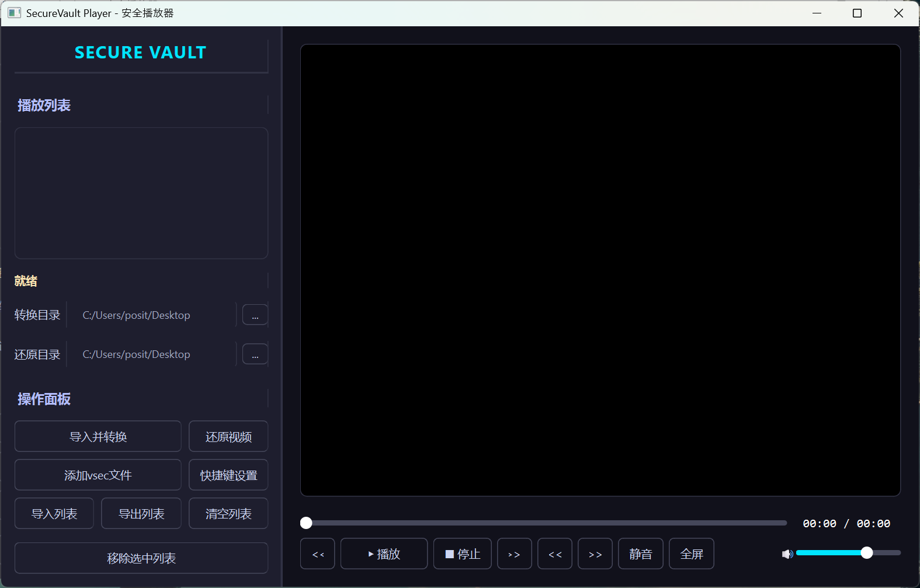
Task: Click the 操作面板 heading
Action: click(44, 399)
